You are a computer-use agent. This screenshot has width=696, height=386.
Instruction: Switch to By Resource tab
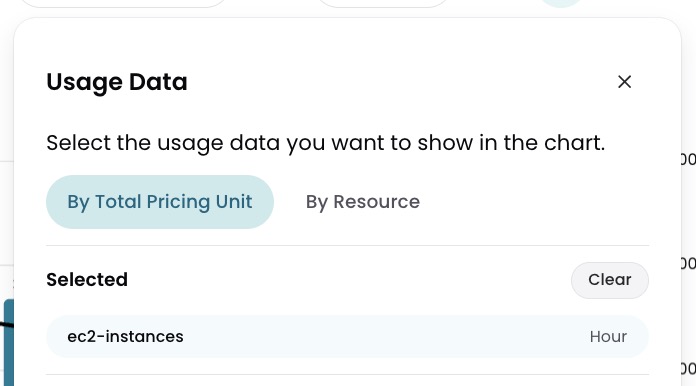pos(363,202)
